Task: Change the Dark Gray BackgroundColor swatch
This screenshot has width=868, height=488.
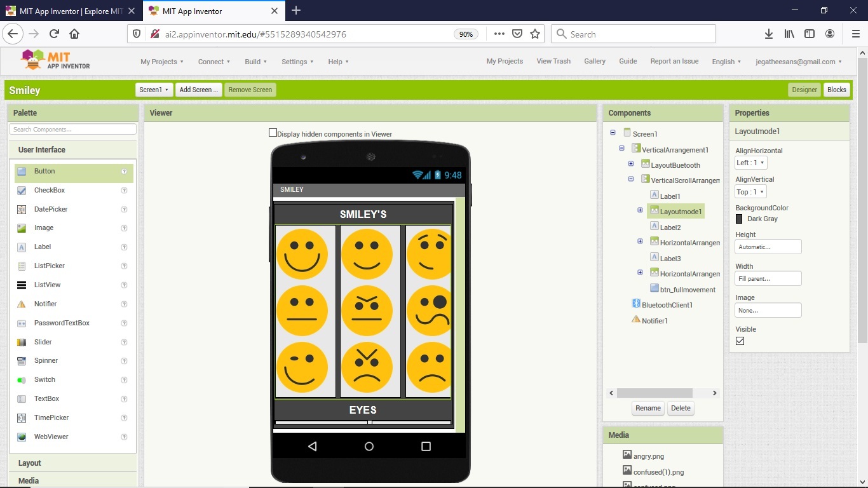Action: coord(739,219)
